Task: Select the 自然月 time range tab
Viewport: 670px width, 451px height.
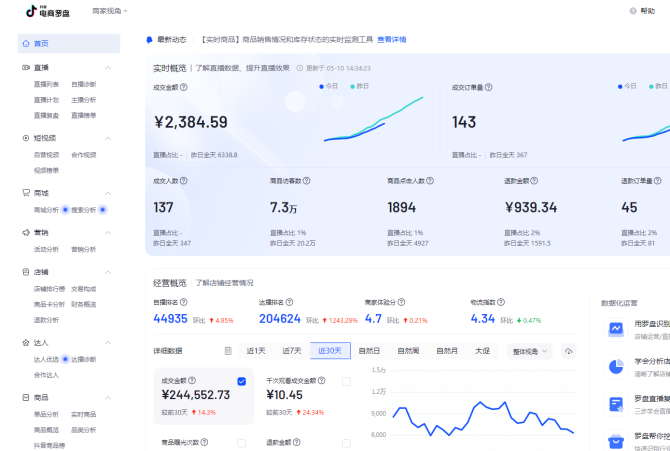Action: [x=447, y=351]
